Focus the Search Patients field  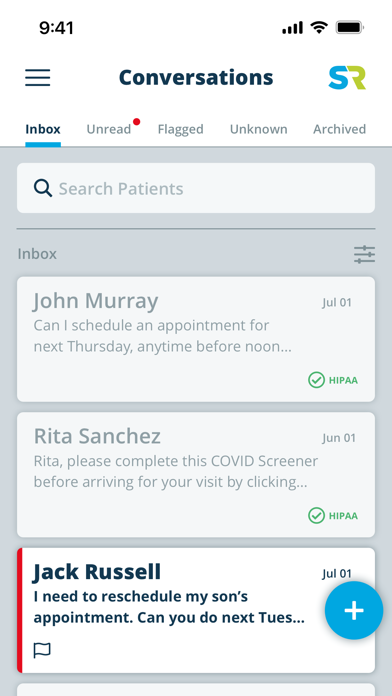(x=196, y=188)
